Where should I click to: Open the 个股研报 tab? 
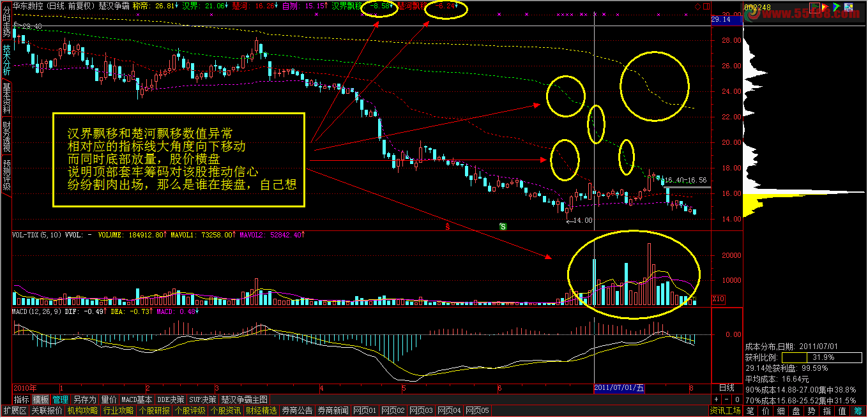[x=155, y=411]
